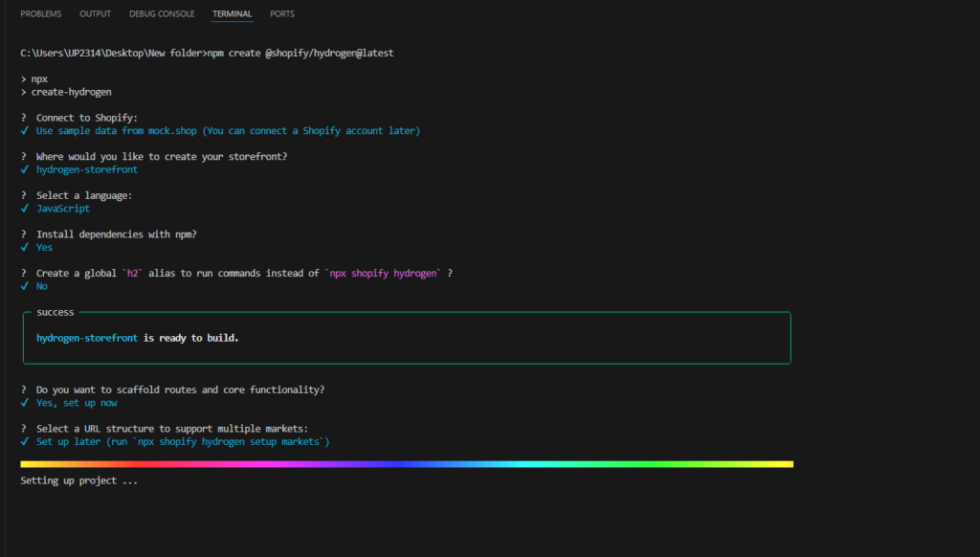Click 'Where would you like to create your storefront?'

tap(161, 156)
